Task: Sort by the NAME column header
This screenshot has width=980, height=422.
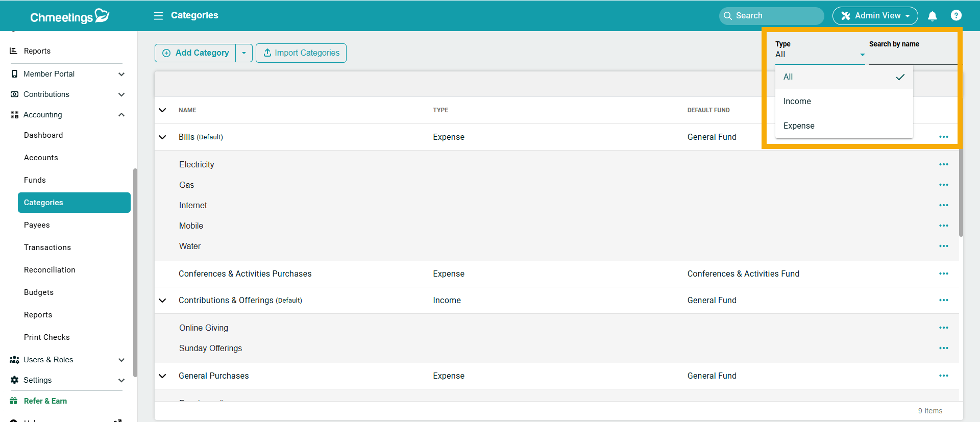Action: click(x=187, y=110)
